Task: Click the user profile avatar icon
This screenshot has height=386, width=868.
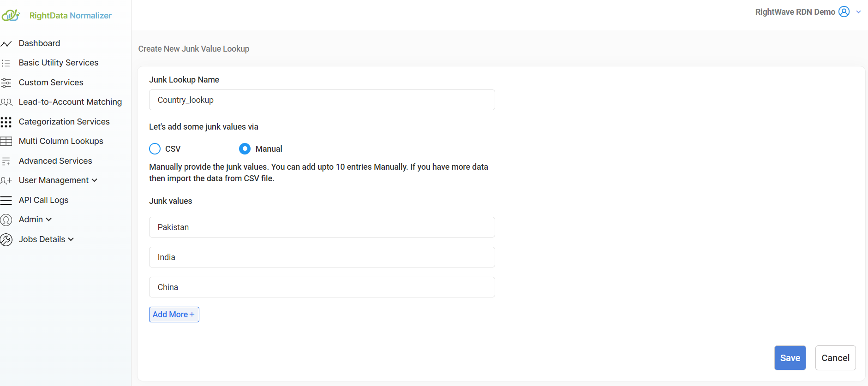Action: click(x=844, y=12)
